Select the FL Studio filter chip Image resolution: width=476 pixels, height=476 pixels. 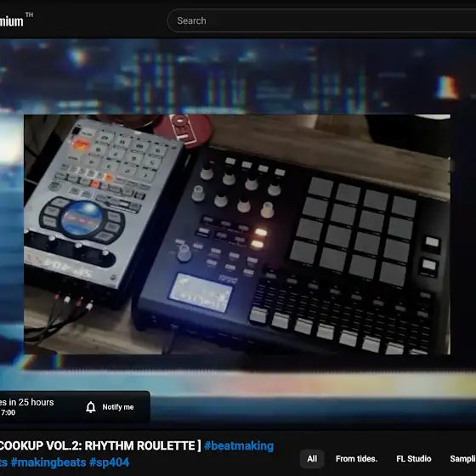413,459
